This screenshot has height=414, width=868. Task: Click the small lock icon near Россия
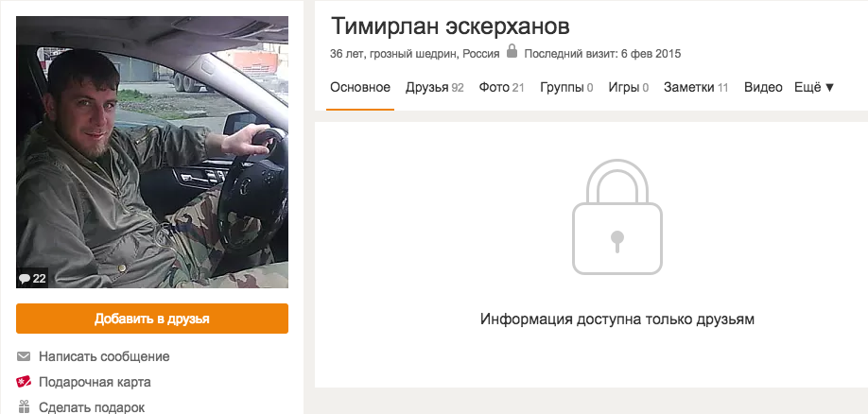512,51
